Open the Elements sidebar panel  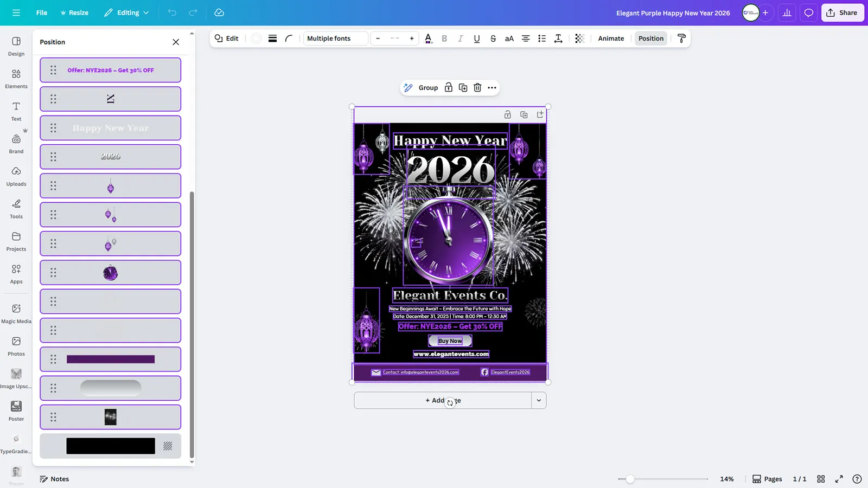click(x=16, y=79)
